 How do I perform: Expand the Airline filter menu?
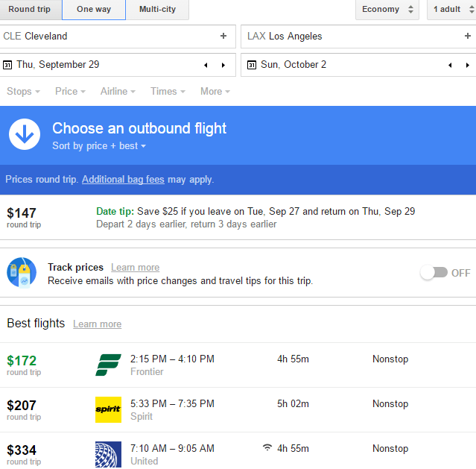click(118, 91)
